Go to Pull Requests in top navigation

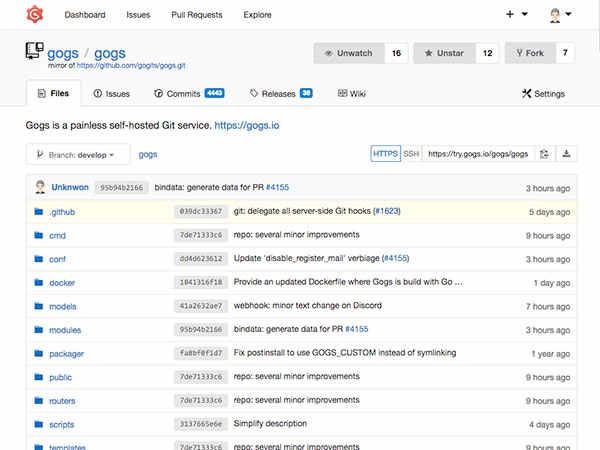[197, 15]
